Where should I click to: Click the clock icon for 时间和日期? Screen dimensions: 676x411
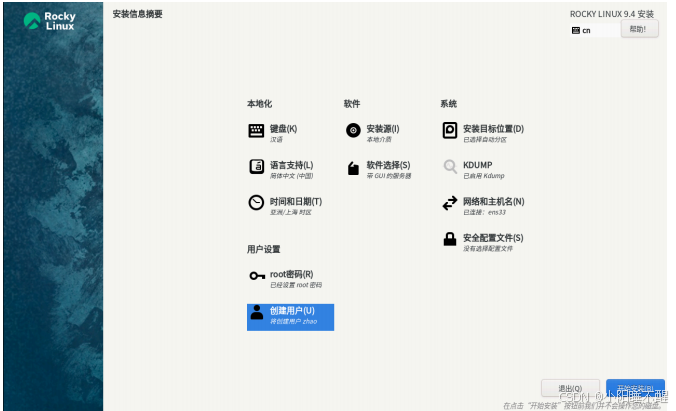[x=256, y=203]
